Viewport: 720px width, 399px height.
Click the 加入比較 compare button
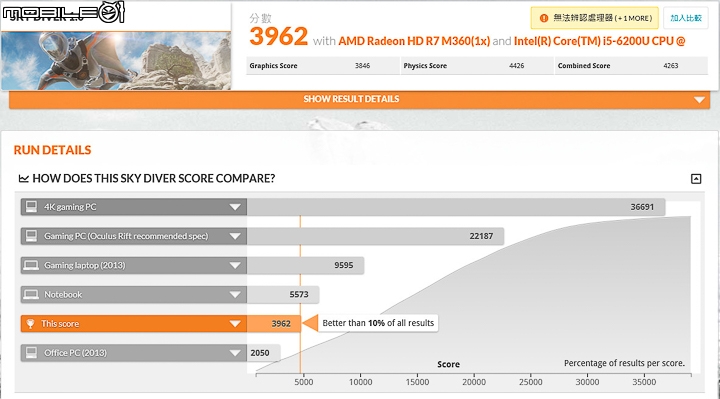click(686, 18)
